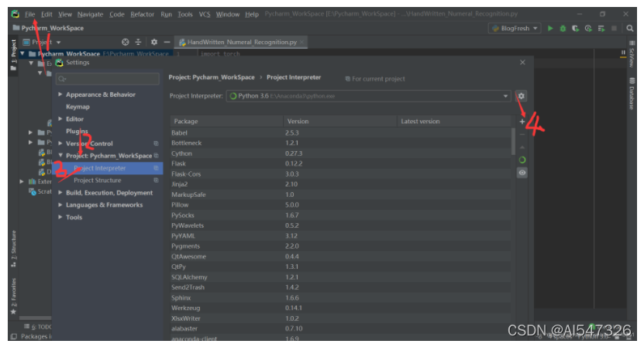Click the plus icon to install package
Image resolution: width=644 pixels, height=344 pixels.
coord(522,122)
